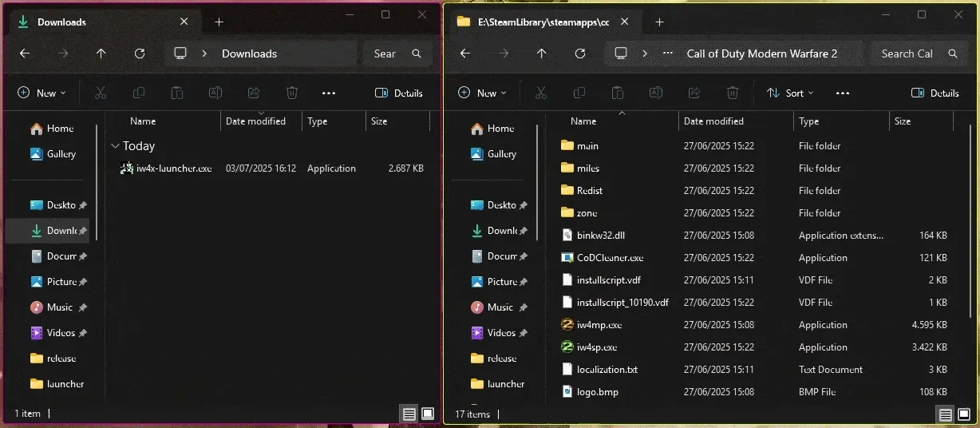
Task: Go back in Call of Duty window
Action: click(465, 53)
